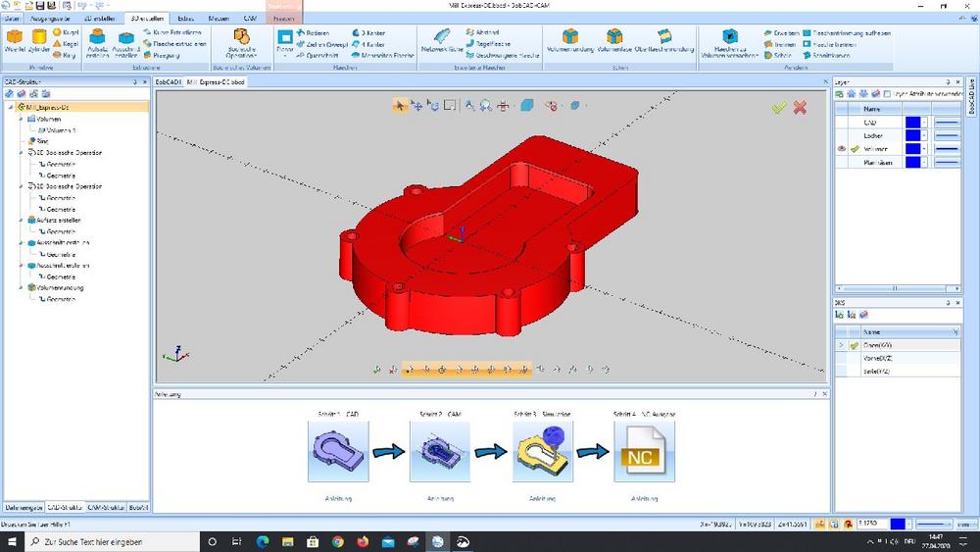Toggle the eye visibility of the Volumen layer
The width and height of the screenshot is (980, 552).
pos(842,149)
